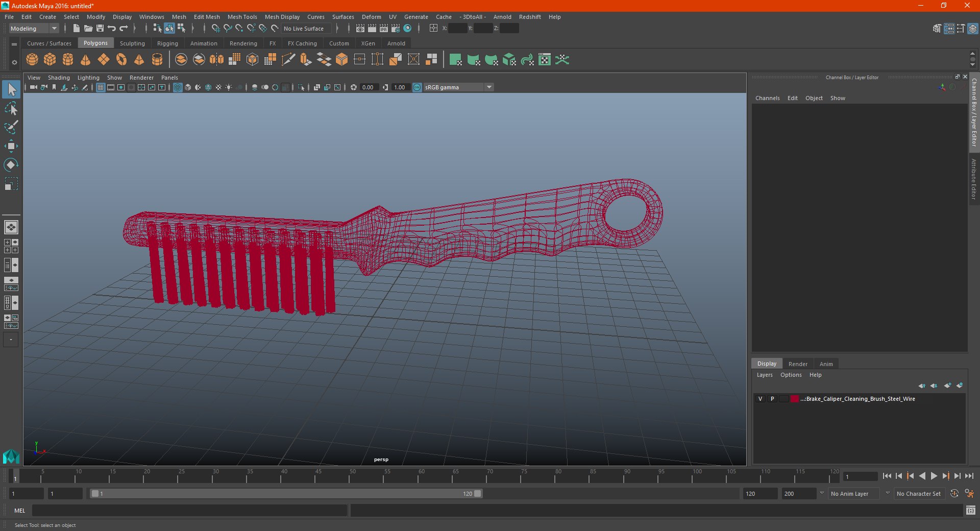Toggle viewport color management ON button

(x=417, y=87)
